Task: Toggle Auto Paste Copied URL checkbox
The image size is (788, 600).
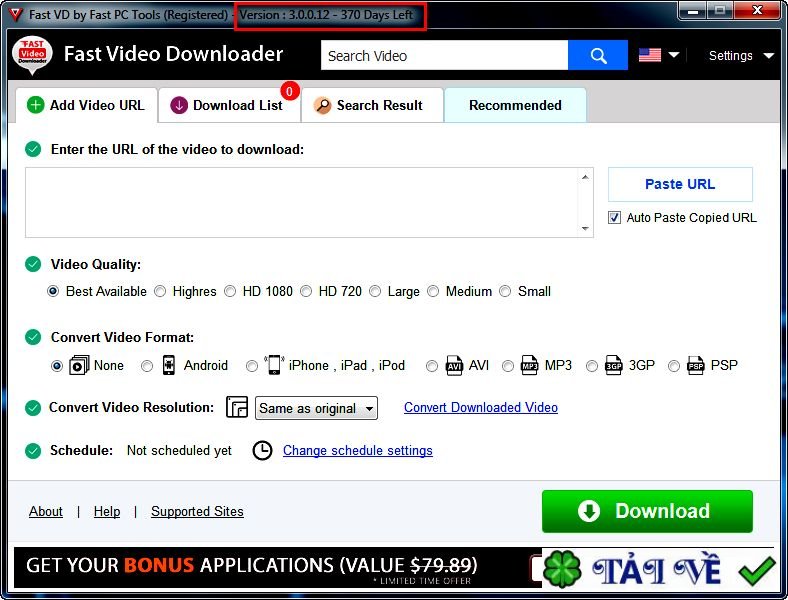Action: [614, 218]
